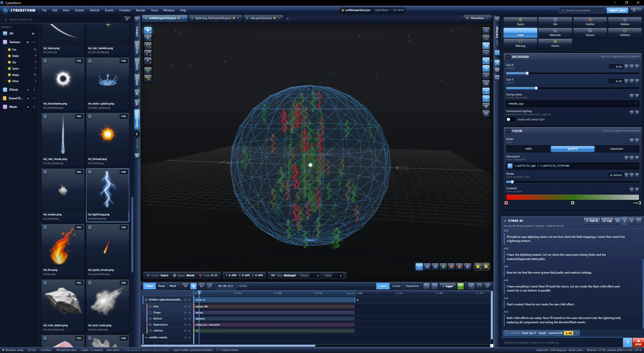Click the microphone icon in Cyber AI panel
Viewport: 644px width, 353px height.
pyautogui.click(x=624, y=221)
